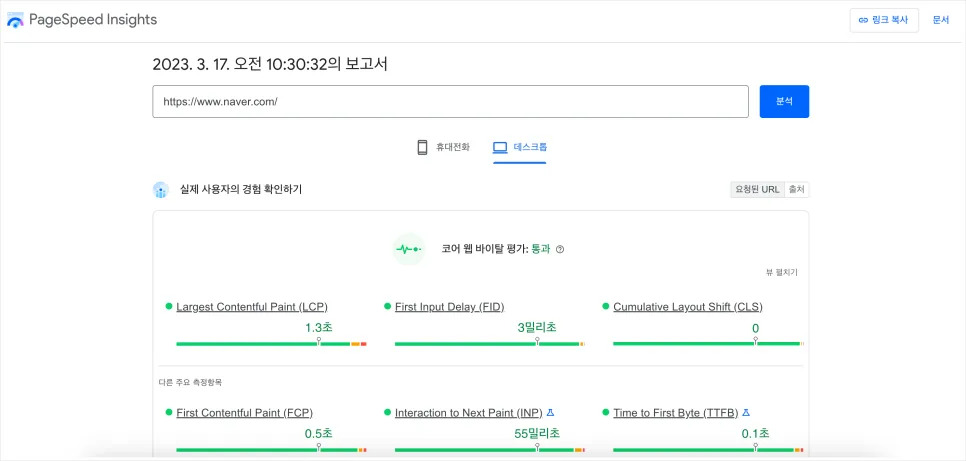Click the LCP distribution bar
This screenshot has height=461, width=966.
pos(271,344)
